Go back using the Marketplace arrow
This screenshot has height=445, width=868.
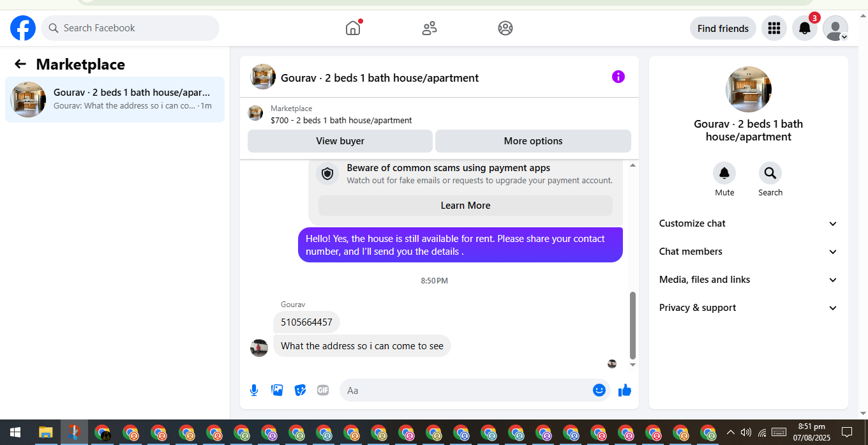click(20, 64)
